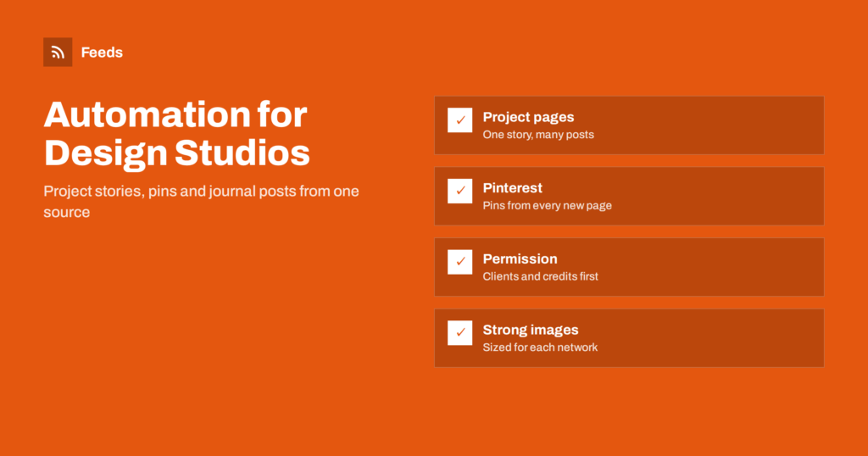Screen dimensions: 868x456
Task: Click the Feeds label
Action: [102, 53]
